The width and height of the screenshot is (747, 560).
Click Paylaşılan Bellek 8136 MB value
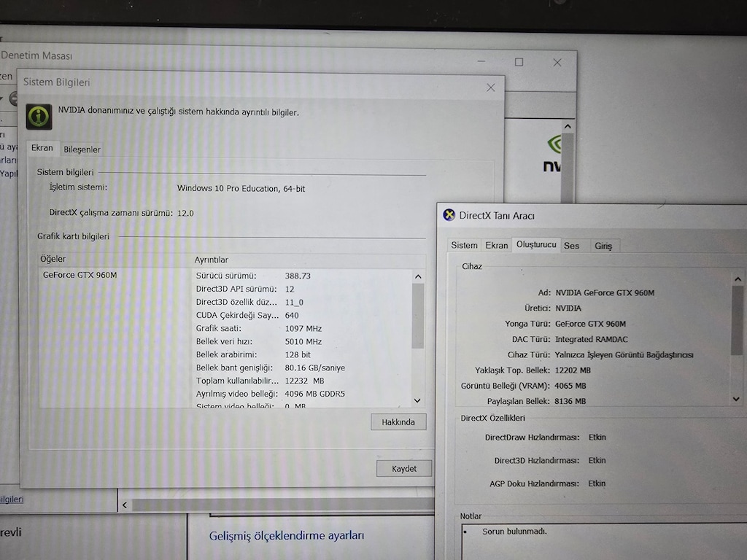(x=570, y=401)
